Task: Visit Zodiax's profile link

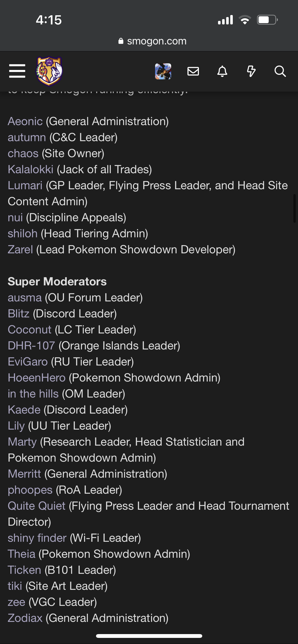Action: 25,618
